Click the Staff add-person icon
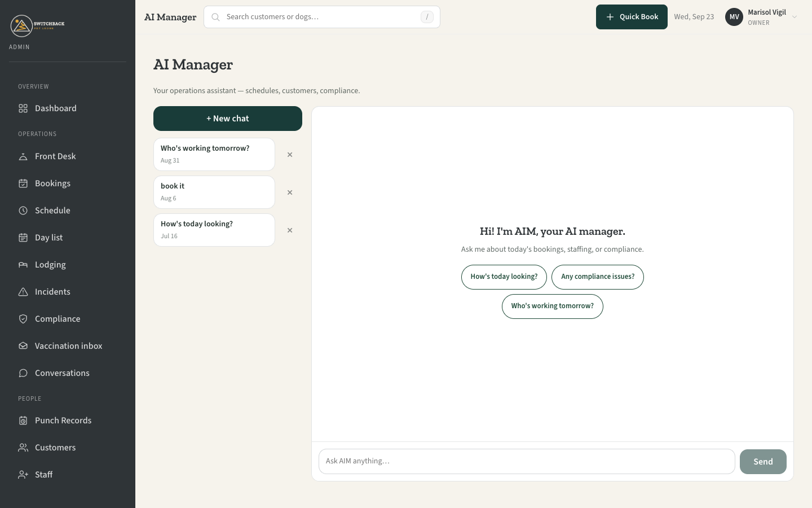Image resolution: width=812 pixels, height=508 pixels. point(23,475)
